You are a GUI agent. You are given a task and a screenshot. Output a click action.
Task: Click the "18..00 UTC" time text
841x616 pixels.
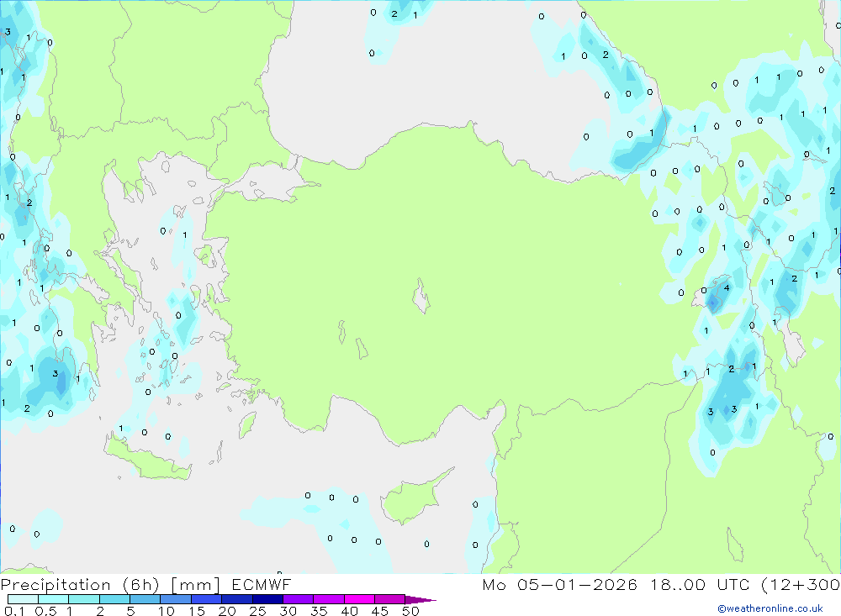pos(700,584)
